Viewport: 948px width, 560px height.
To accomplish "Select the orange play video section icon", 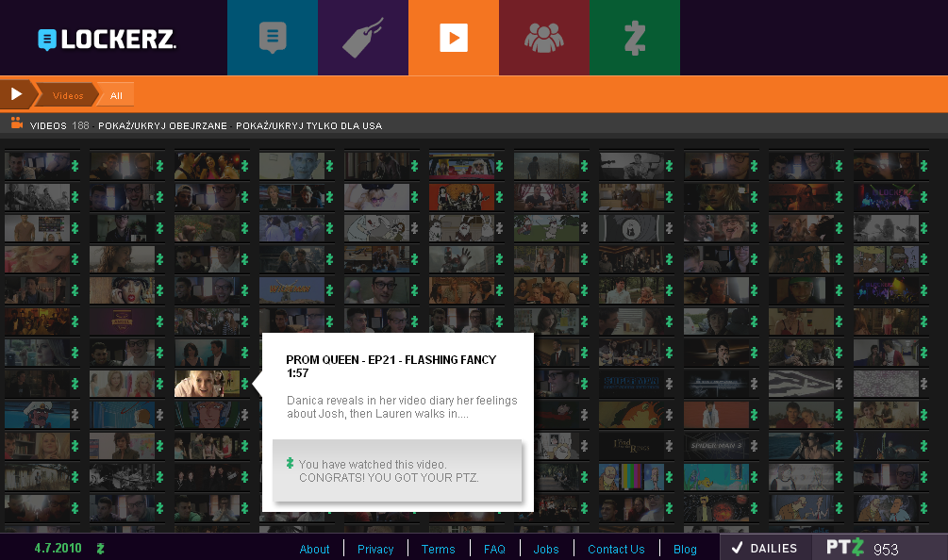I will click(x=454, y=38).
